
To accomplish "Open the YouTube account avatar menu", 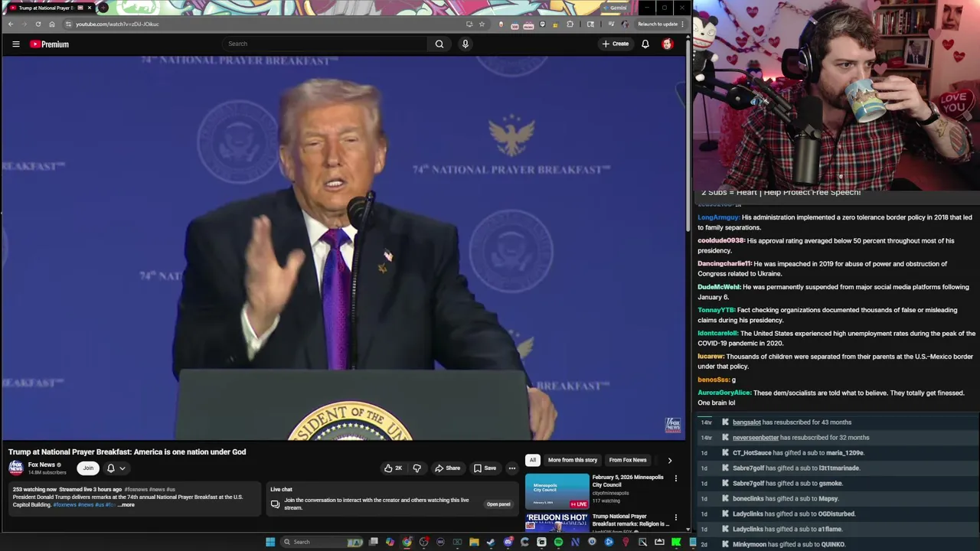I will pos(668,44).
